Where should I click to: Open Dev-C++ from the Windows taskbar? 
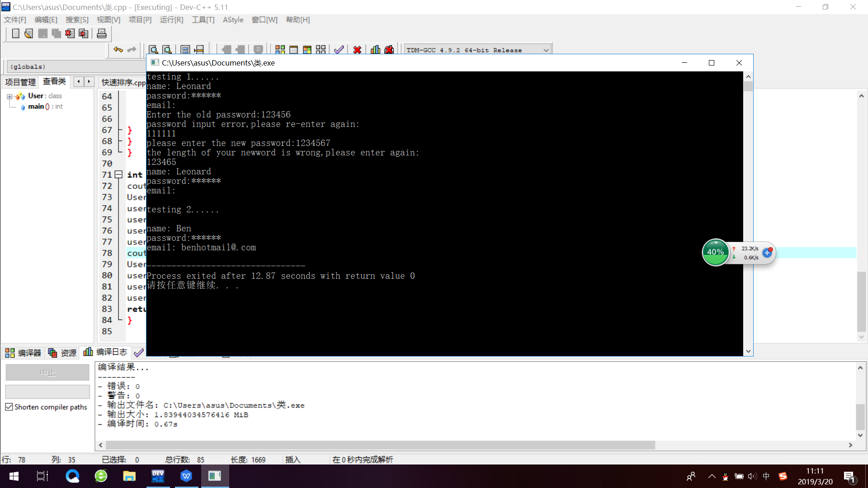(x=158, y=476)
